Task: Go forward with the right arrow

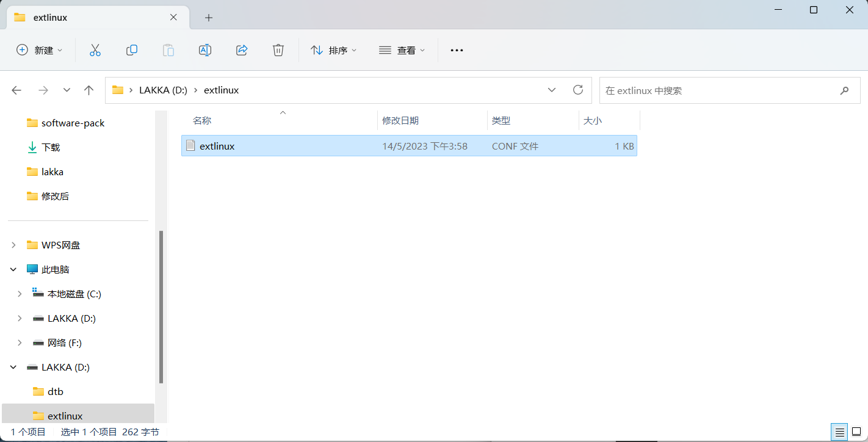Action: tap(43, 90)
